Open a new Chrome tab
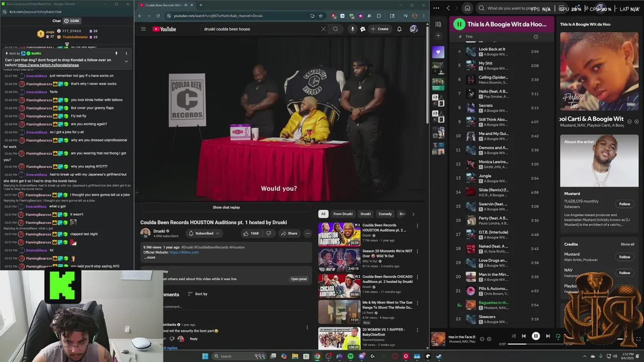 click(201, 5)
